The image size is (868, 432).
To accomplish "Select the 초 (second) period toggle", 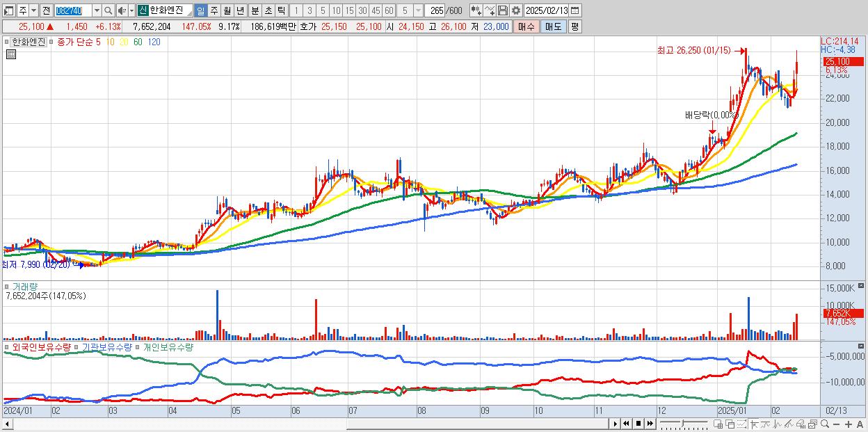I will click(268, 10).
